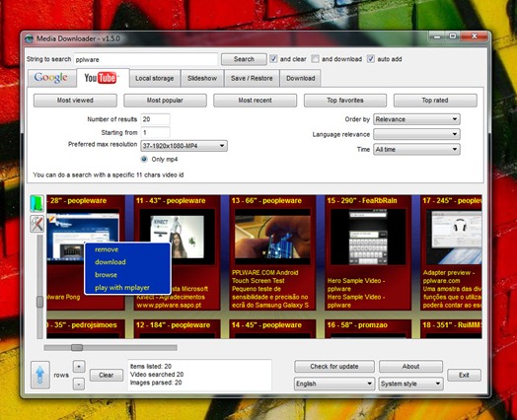Viewport: 517px width, 420px height.
Task: Click the blue up arrow icon
Action: (x=40, y=375)
